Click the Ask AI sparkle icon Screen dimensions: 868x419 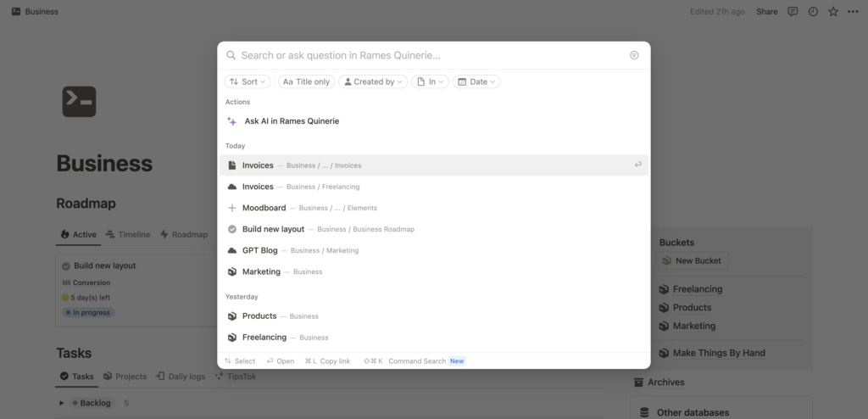[232, 120]
